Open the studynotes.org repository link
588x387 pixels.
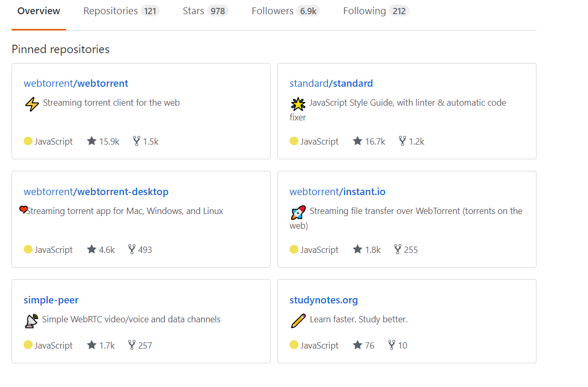click(x=324, y=300)
